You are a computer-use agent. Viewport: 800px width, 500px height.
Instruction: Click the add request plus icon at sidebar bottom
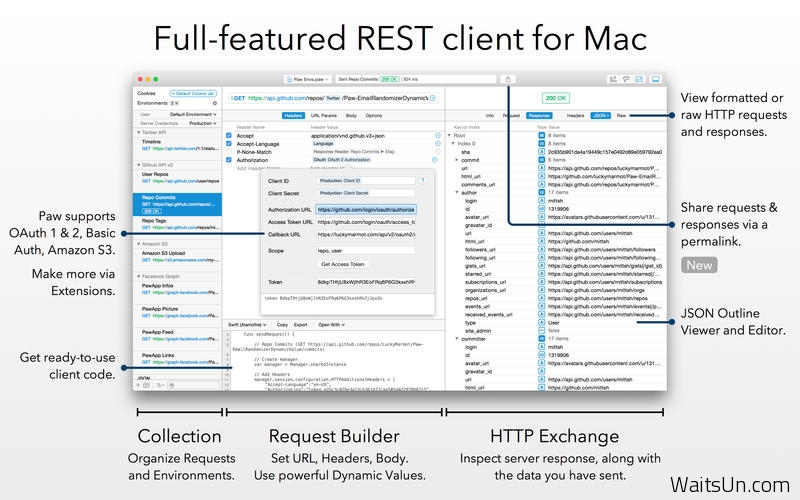point(138,385)
